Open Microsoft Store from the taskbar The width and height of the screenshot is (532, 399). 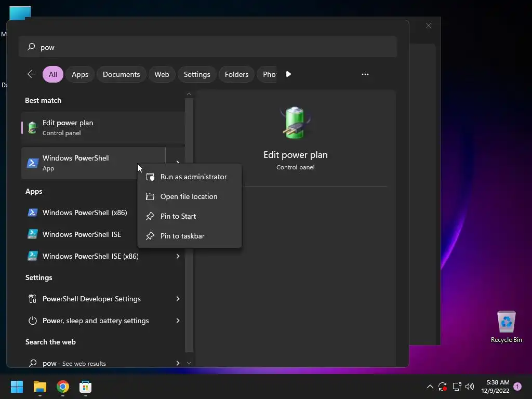tap(86, 387)
